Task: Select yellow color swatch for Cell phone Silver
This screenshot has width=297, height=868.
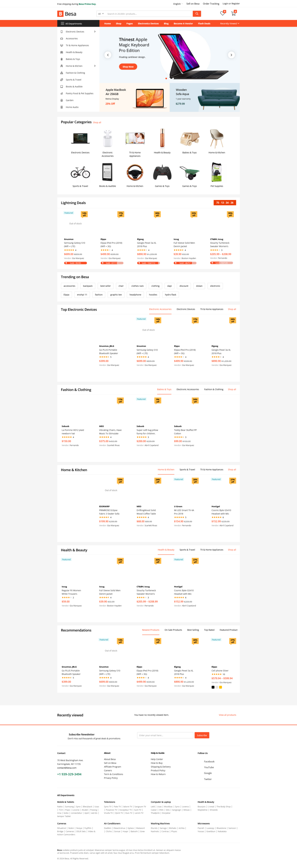Action: (220, 687)
